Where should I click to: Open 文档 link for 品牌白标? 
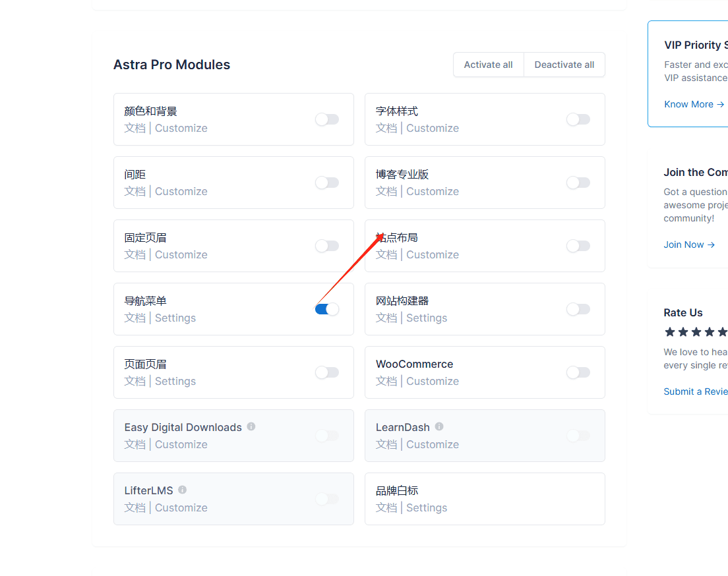tap(386, 507)
